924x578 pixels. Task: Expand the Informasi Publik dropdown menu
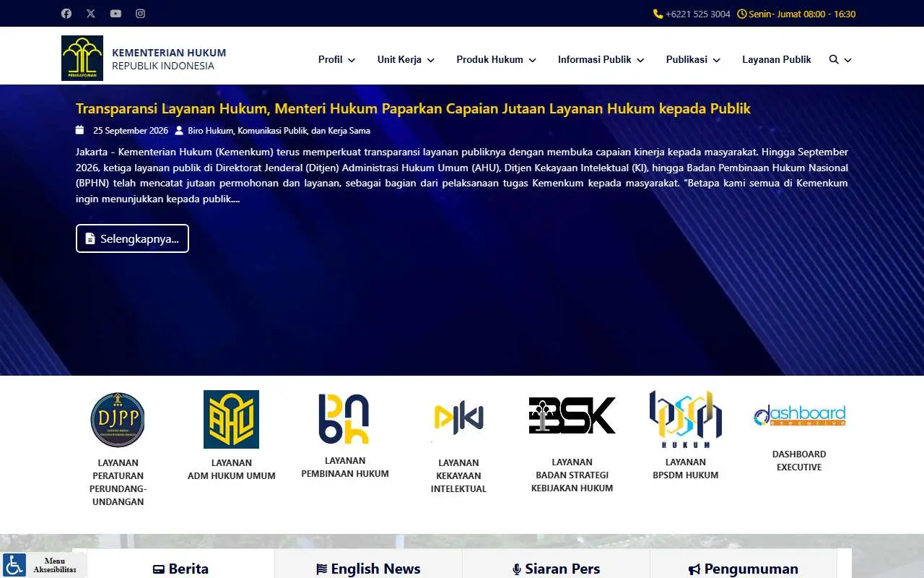click(601, 60)
